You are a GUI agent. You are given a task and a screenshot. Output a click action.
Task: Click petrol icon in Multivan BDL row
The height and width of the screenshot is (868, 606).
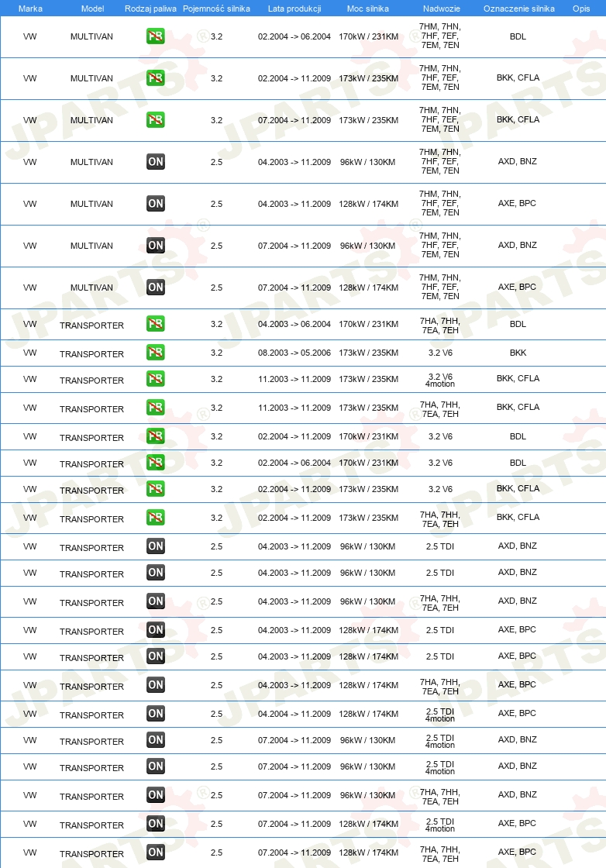tap(156, 36)
